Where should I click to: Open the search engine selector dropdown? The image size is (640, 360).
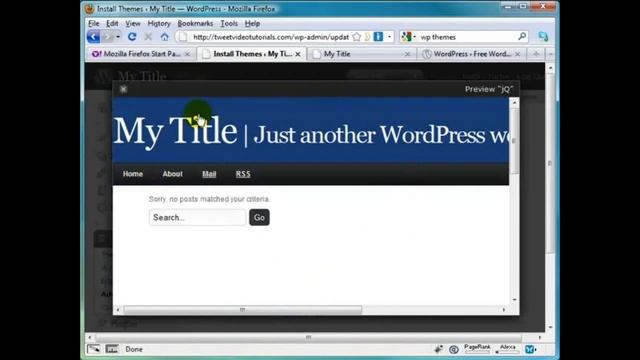408,37
